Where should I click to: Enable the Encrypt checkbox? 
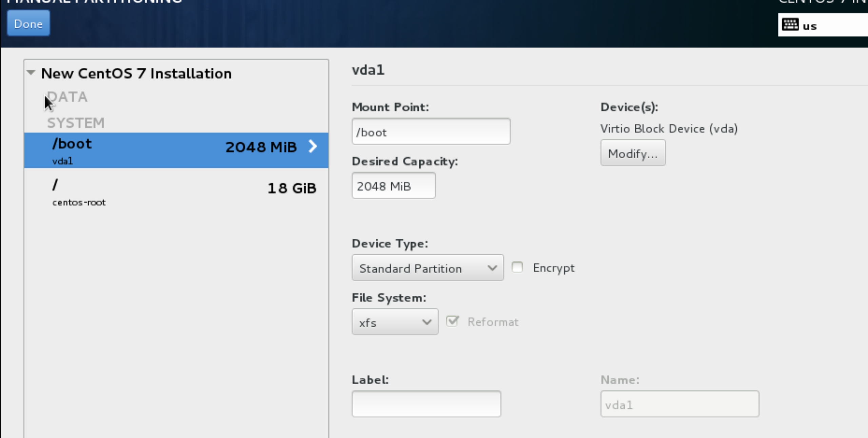coord(517,267)
